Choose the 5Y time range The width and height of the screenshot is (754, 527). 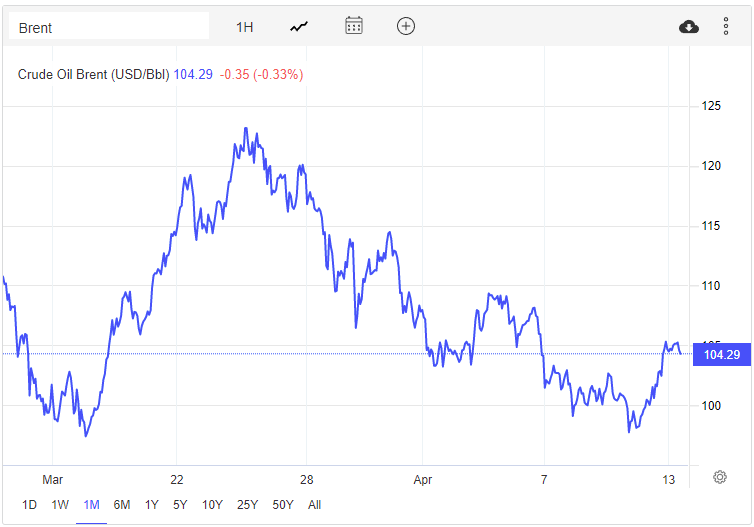point(180,505)
